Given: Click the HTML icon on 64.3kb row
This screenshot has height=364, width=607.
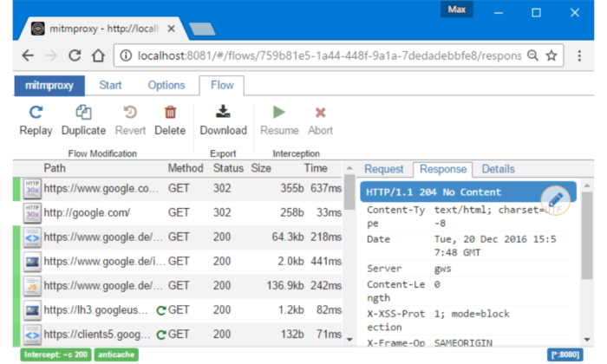Looking at the screenshot, I should 32,237.
